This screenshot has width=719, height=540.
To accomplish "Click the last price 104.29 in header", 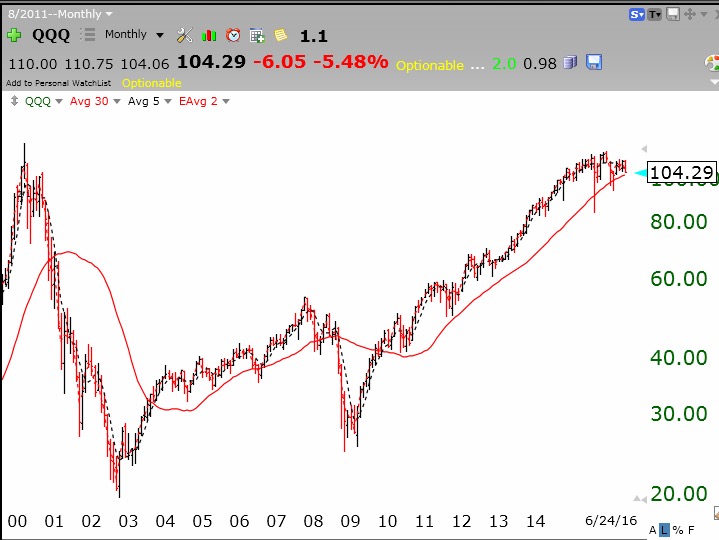I will 211,62.
